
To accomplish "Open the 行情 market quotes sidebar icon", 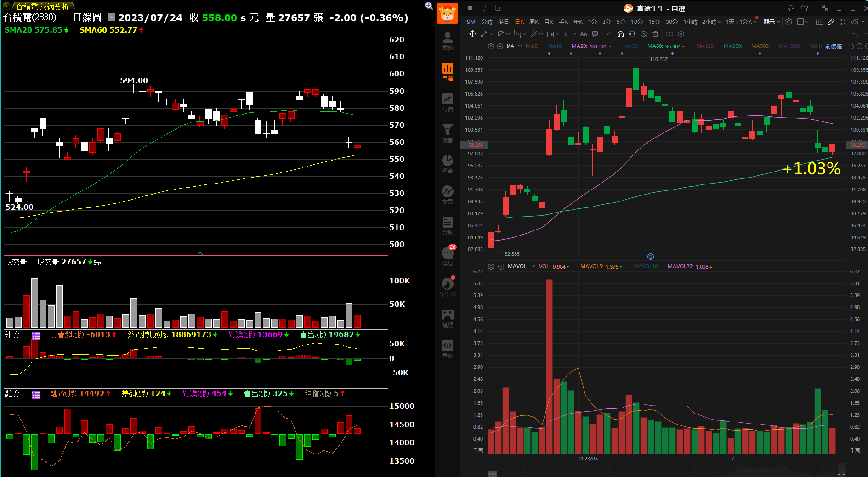I will point(447,103).
